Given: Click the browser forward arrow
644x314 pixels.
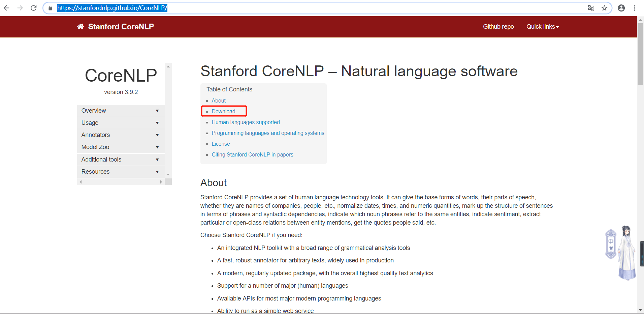Looking at the screenshot, I should (20, 8).
